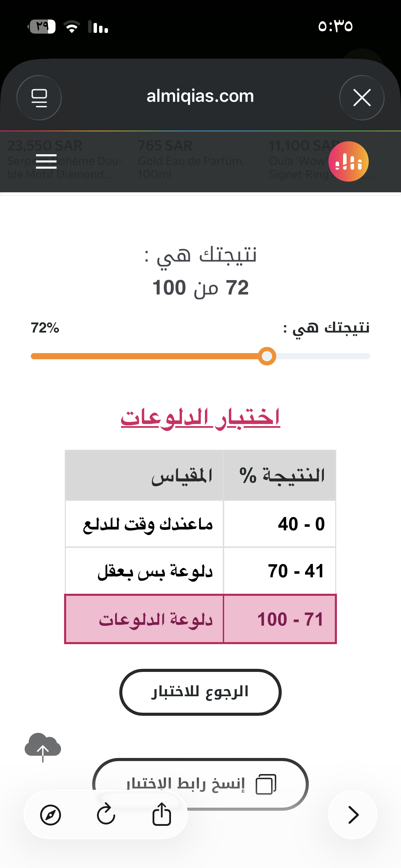Open the اختبار الدلوعات link

(x=200, y=418)
